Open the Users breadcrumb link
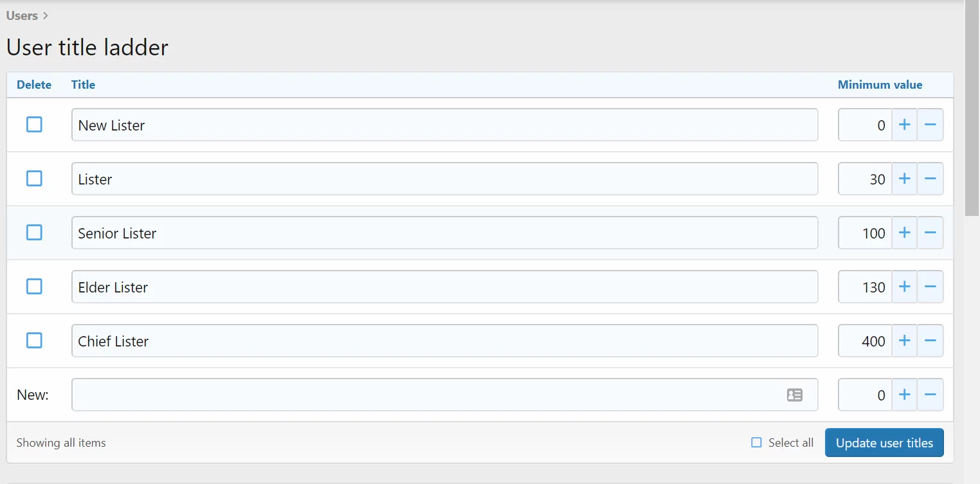Viewport: 980px width, 484px height. pos(22,15)
